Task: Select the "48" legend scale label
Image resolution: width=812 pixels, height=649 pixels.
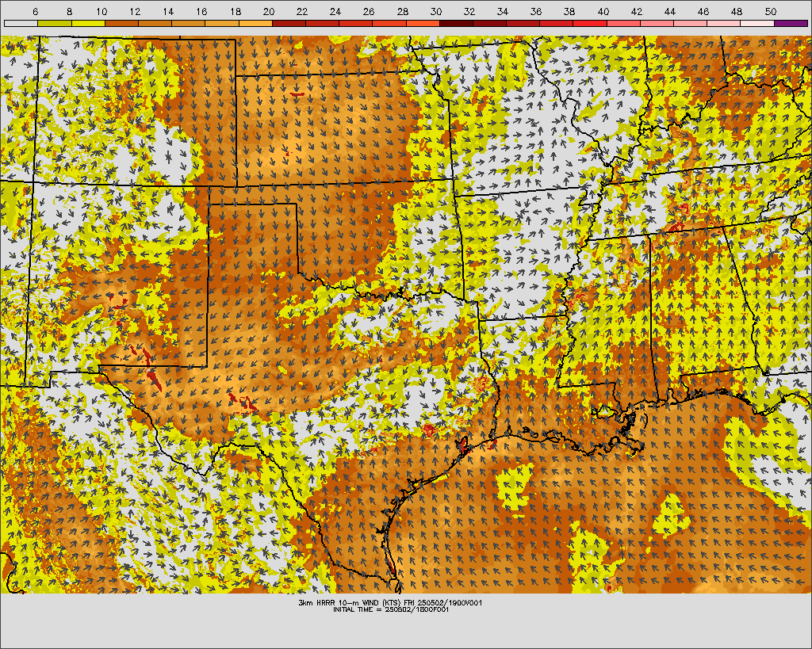Action: [x=737, y=11]
